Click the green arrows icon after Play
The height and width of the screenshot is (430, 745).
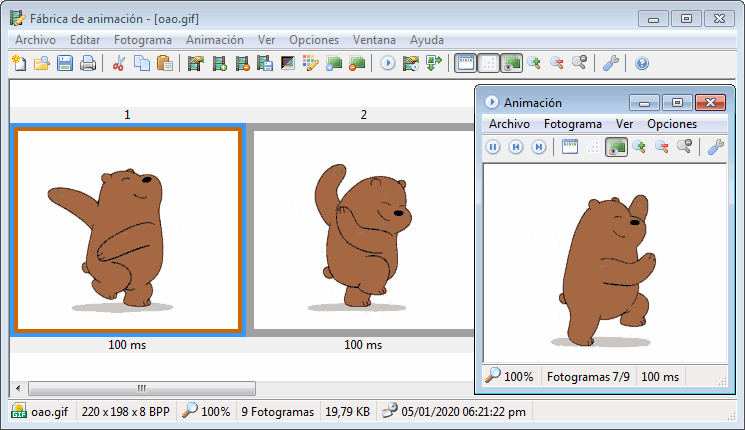[434, 63]
